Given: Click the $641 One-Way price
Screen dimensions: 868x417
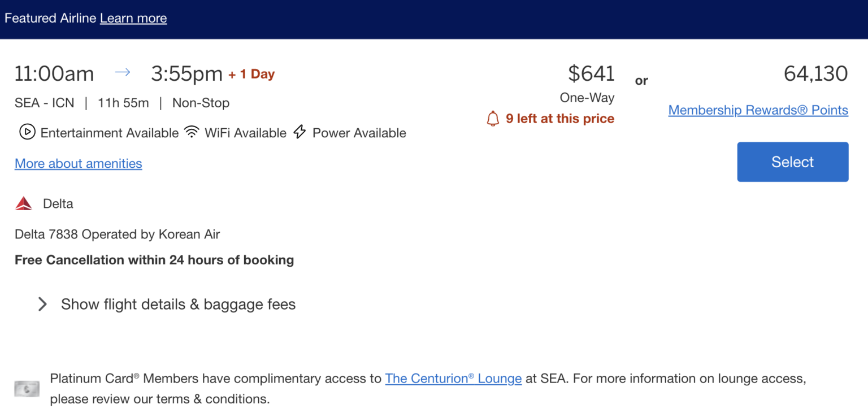Looking at the screenshot, I should [x=591, y=73].
